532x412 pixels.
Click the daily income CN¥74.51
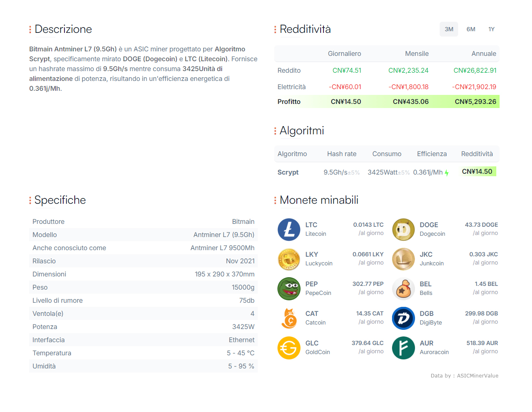[x=347, y=70]
